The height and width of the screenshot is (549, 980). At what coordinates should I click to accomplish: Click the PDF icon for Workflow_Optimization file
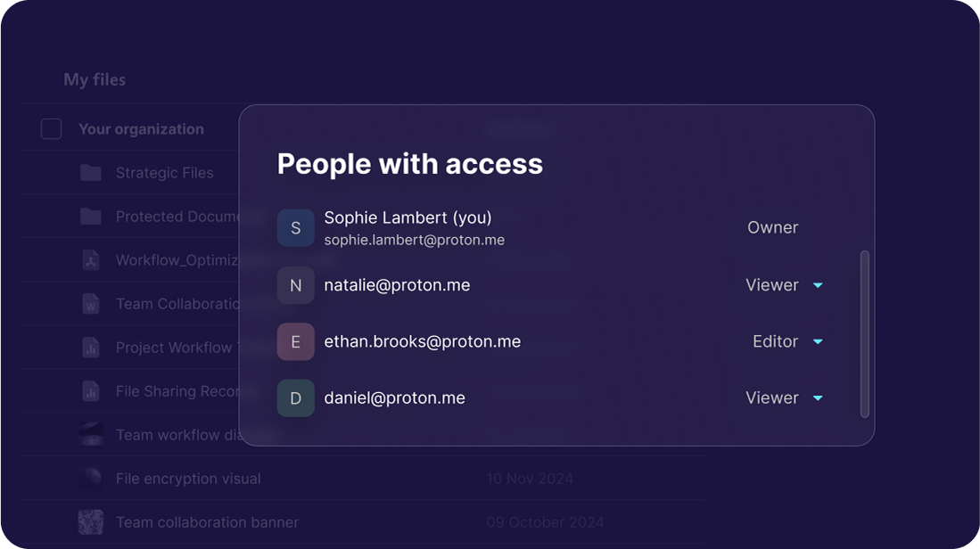pyautogui.click(x=91, y=260)
